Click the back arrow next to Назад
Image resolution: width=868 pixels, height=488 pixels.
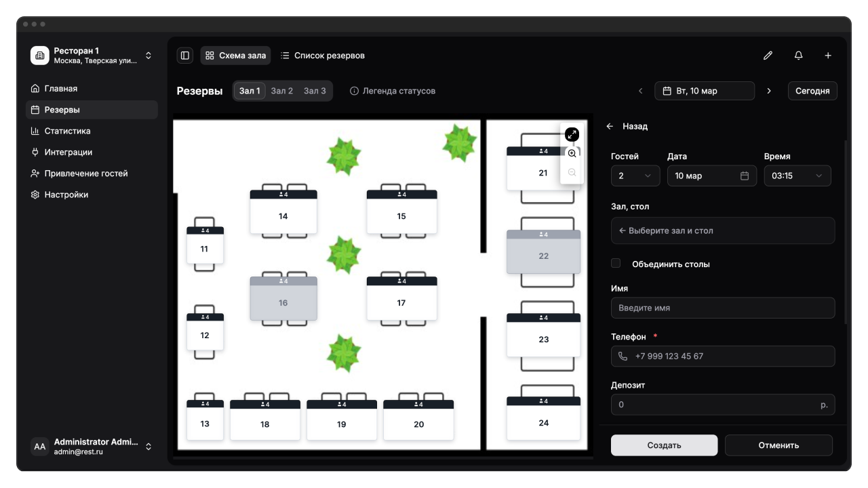tap(610, 127)
